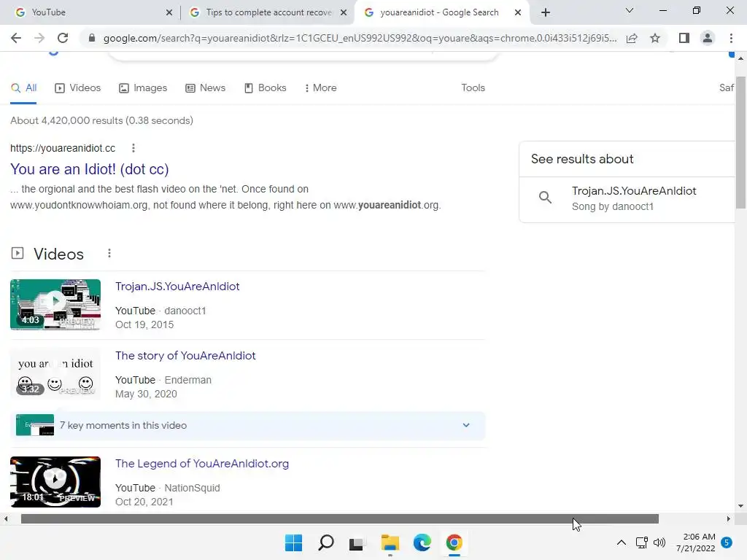The width and height of the screenshot is (747, 560).
Task: Open the tab search chevron in title bar
Action: coord(630,10)
